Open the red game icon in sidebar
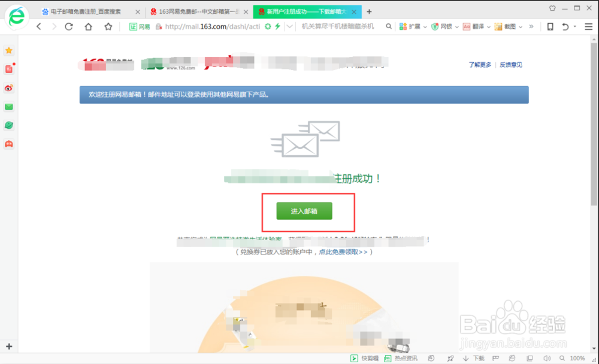Viewport: 599px width, 364px height. [x=9, y=144]
